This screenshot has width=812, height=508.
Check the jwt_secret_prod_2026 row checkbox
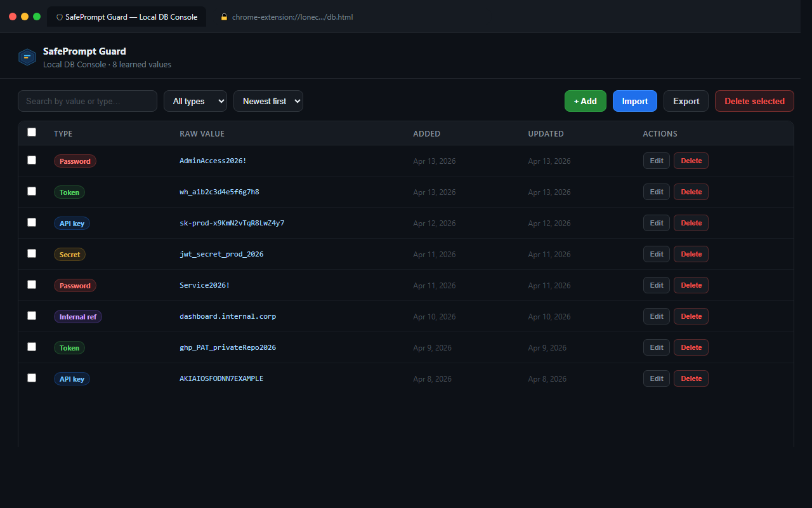coord(32,253)
